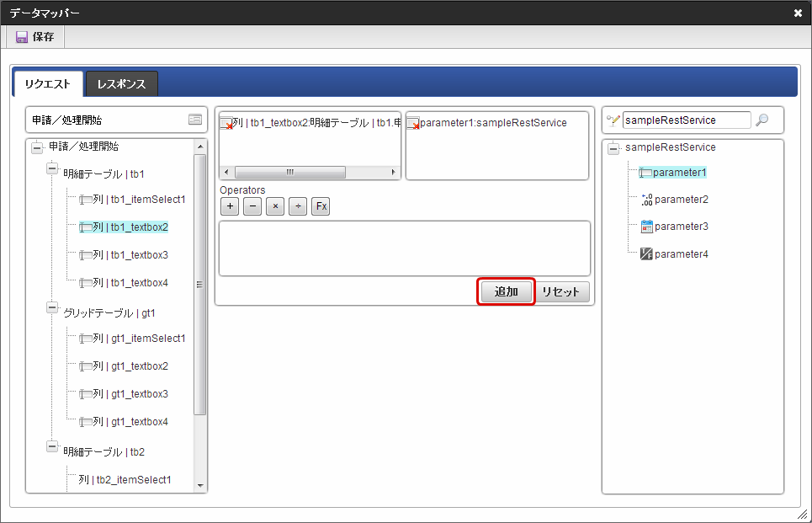Open the list icon beside 申請/処理開始
The width and height of the screenshot is (812, 523).
(194, 120)
